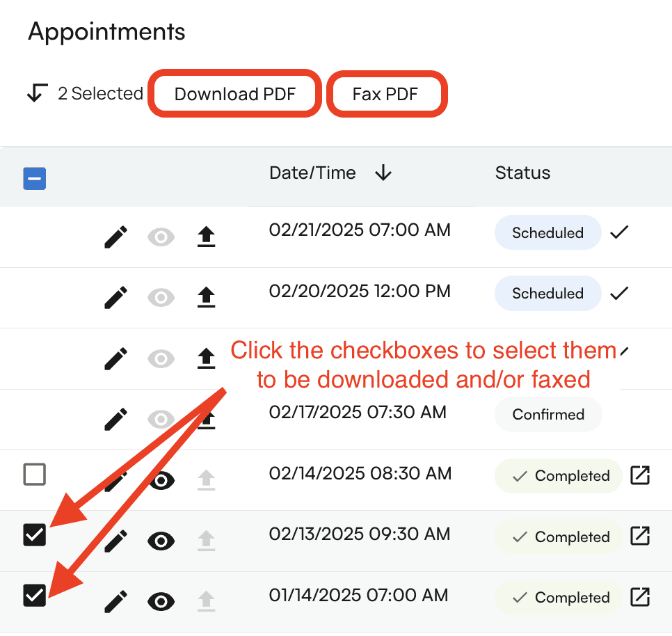Click the Fax PDF button
Screen dimensions: 672x636
387,93
